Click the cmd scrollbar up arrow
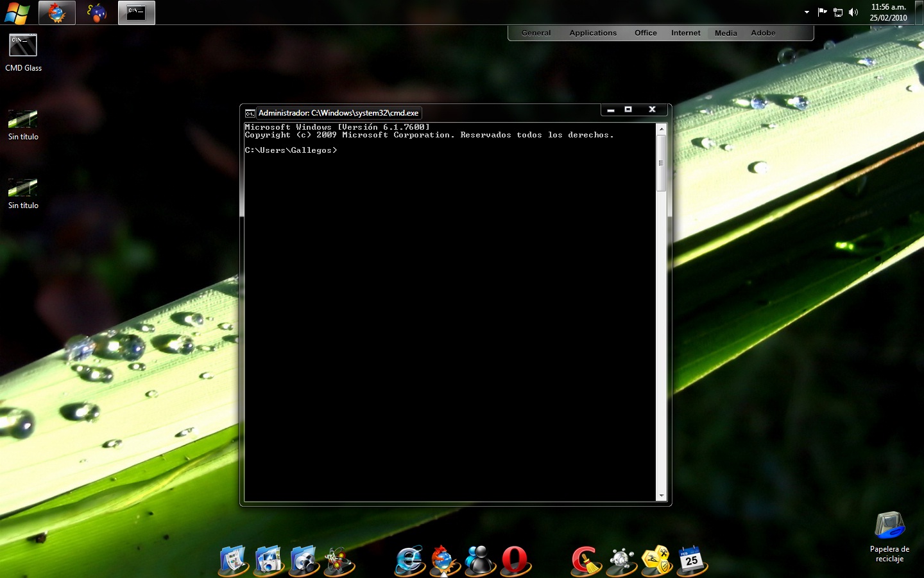This screenshot has width=924, height=578. coord(662,129)
